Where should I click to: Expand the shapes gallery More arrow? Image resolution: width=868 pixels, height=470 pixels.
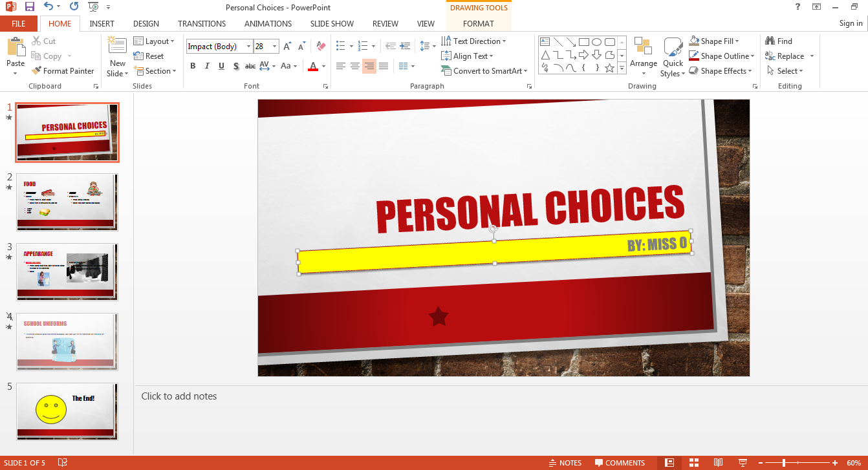pyautogui.click(x=622, y=68)
